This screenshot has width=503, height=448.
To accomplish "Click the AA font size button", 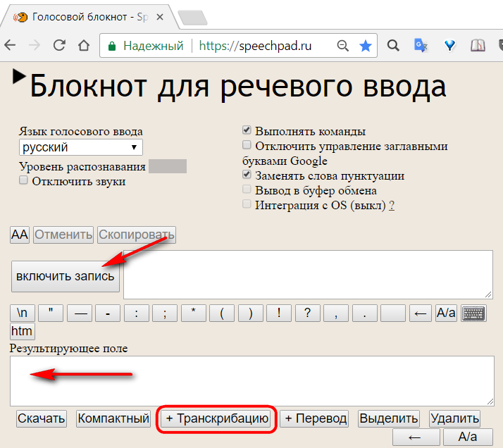I will (x=20, y=235).
